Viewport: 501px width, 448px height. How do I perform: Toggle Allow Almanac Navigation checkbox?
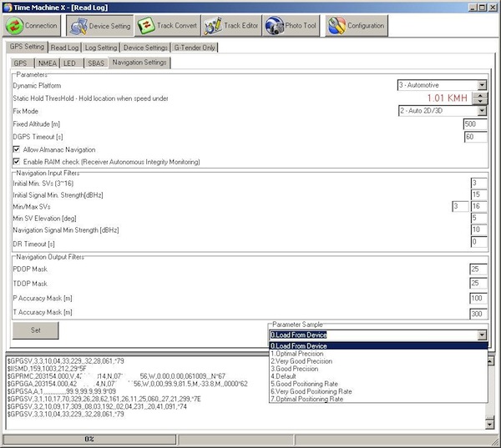pyautogui.click(x=17, y=149)
